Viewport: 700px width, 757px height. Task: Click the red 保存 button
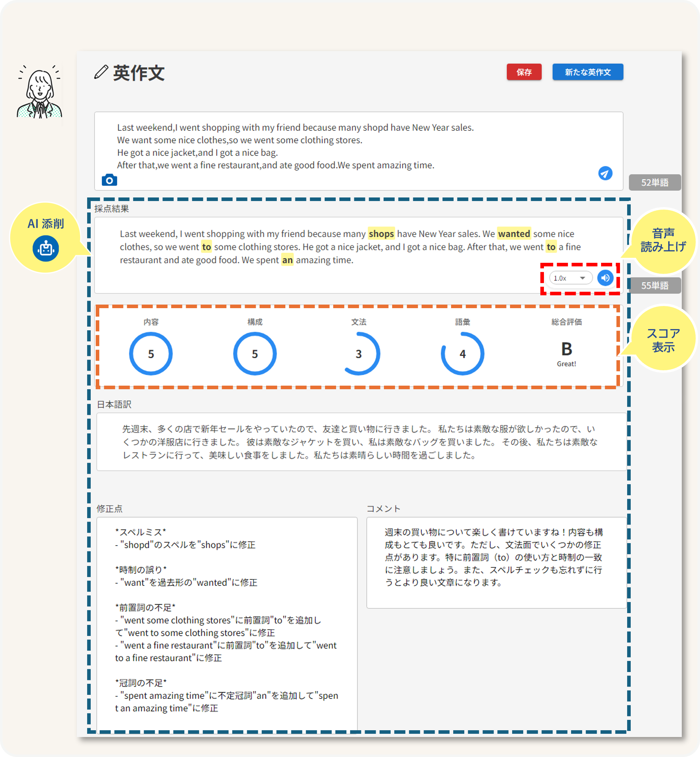tap(524, 72)
